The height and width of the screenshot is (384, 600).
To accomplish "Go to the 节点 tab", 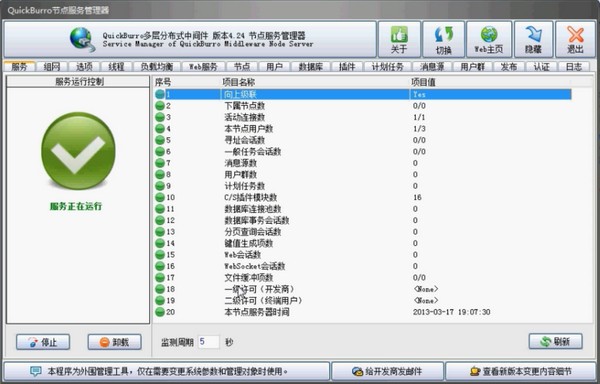I will [x=242, y=67].
